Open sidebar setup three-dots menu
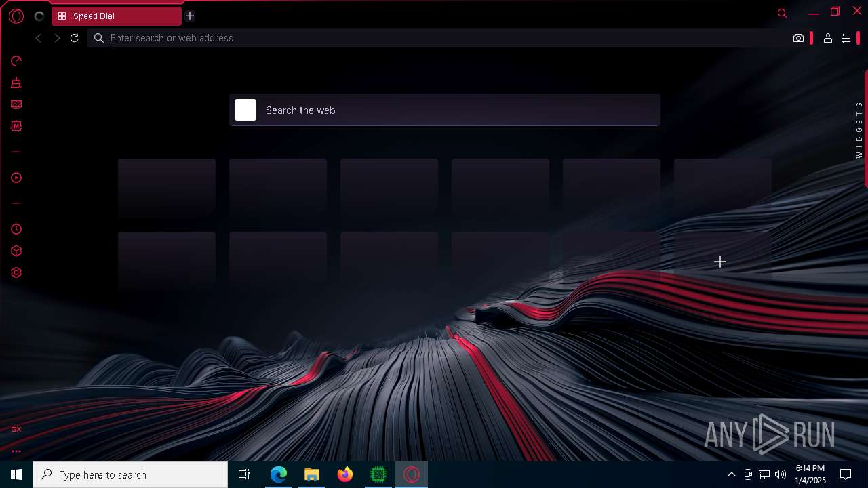 pyautogui.click(x=16, y=451)
